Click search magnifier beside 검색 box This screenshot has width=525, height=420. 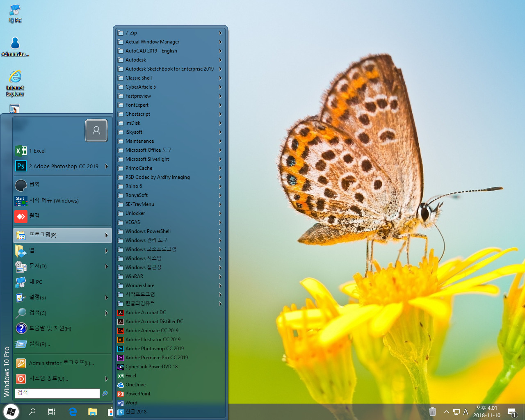(x=105, y=393)
